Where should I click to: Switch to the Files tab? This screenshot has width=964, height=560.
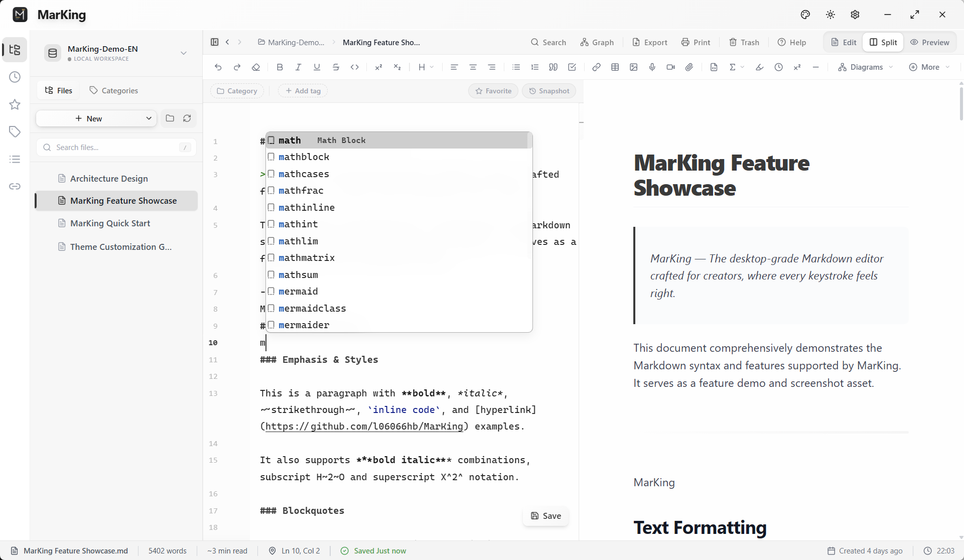pyautogui.click(x=58, y=90)
